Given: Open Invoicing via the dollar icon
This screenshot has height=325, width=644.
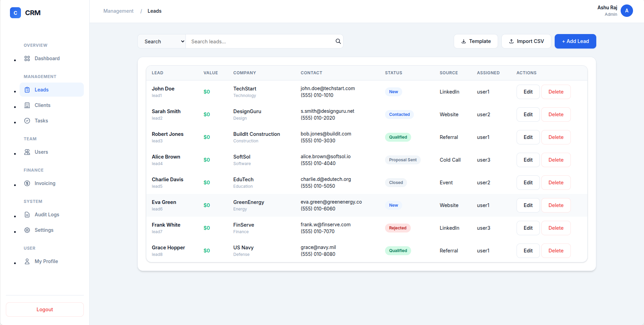Looking at the screenshot, I should click(27, 183).
